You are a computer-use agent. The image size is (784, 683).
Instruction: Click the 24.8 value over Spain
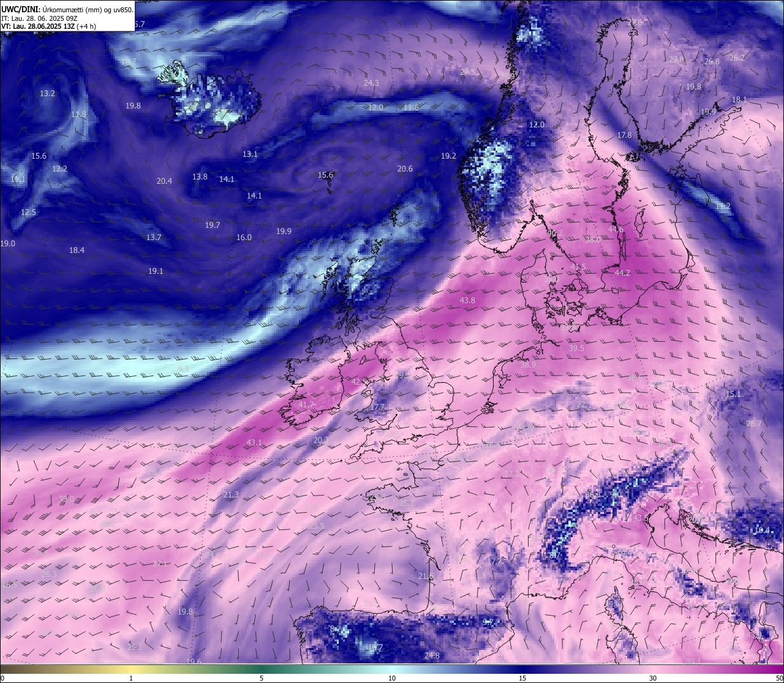coord(432,655)
